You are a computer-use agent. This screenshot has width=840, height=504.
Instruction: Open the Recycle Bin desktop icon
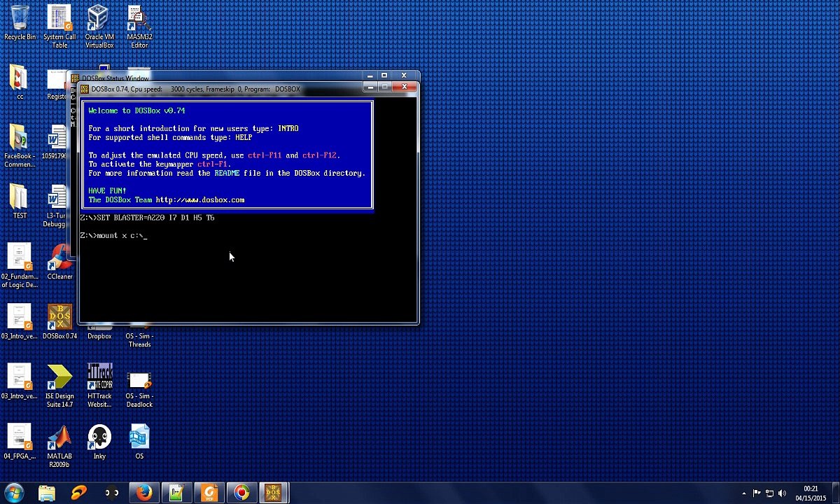click(20, 22)
